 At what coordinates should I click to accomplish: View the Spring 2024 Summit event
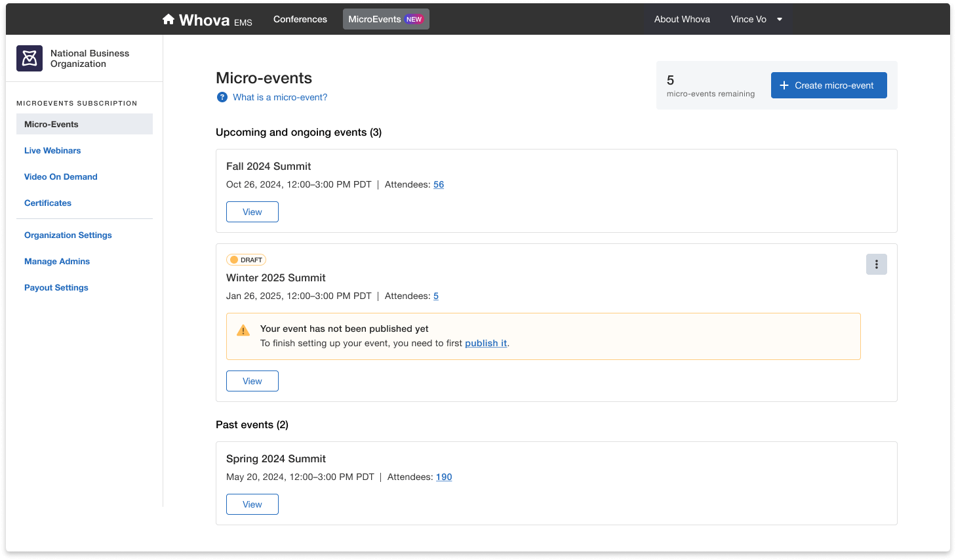click(x=252, y=504)
